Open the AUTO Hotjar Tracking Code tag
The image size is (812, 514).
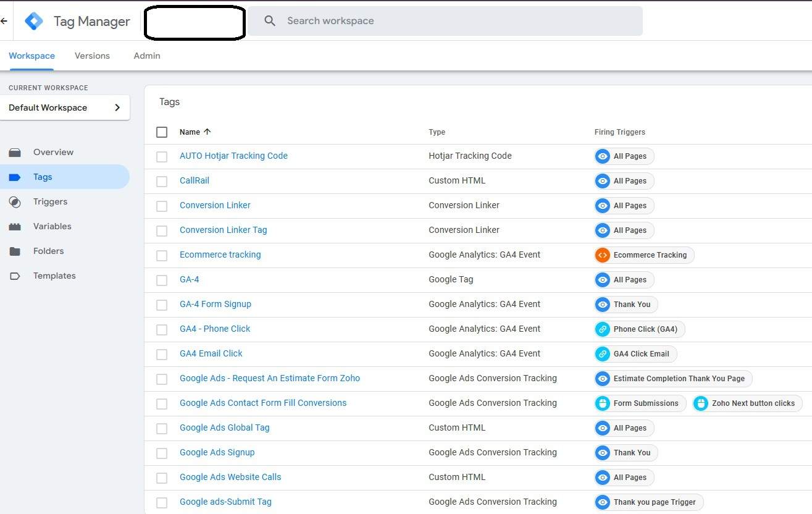click(233, 156)
